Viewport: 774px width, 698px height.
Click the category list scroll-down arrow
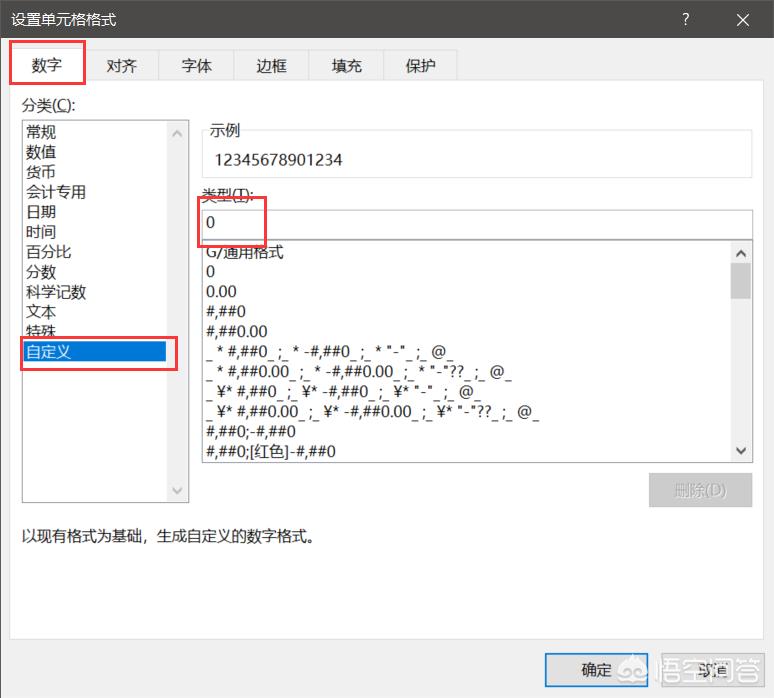click(177, 490)
